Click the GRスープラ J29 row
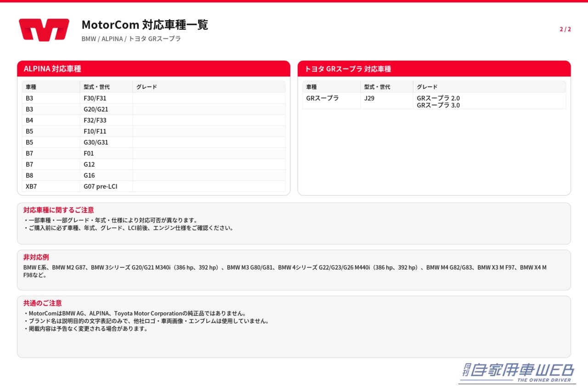This screenshot has height=392, width=588. point(434,101)
